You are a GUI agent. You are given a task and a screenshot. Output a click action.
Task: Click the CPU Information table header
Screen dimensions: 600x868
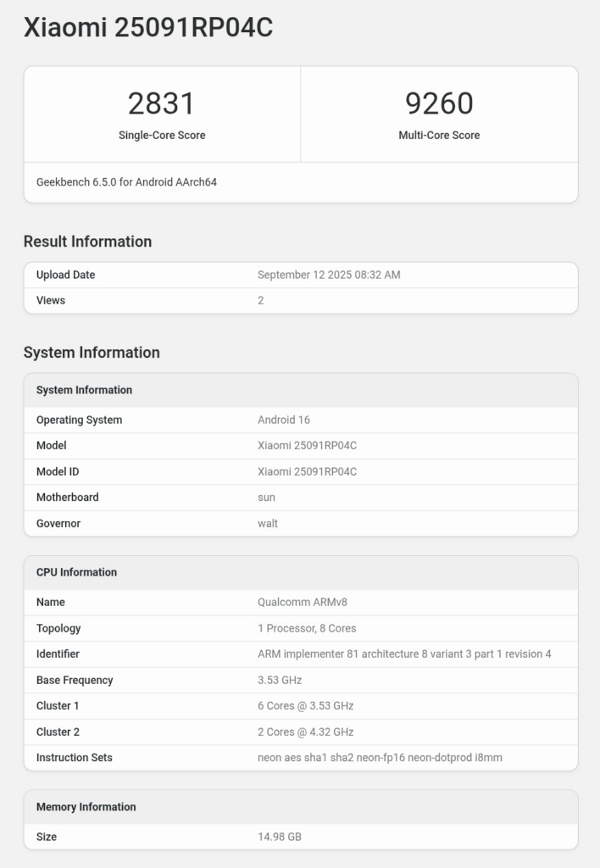(76, 573)
